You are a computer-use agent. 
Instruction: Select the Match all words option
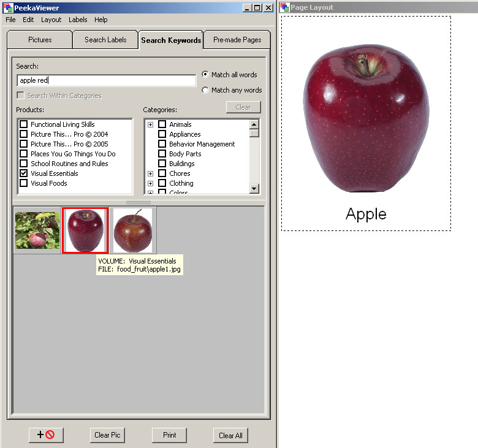pos(205,74)
